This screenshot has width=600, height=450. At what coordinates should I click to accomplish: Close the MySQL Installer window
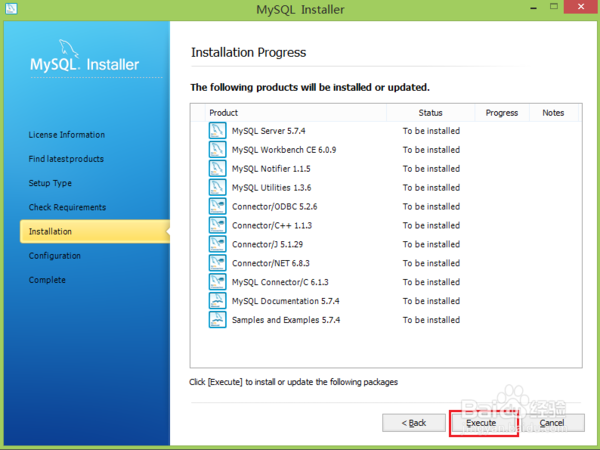tap(581, 7)
